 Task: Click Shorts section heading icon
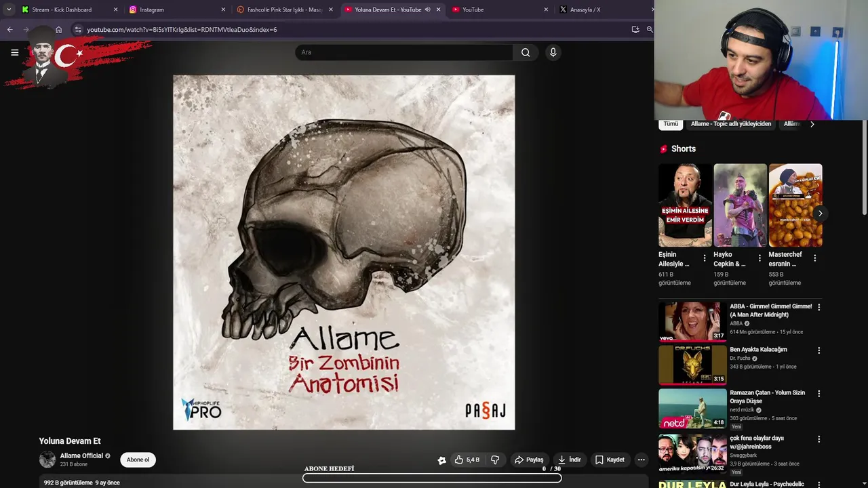coord(663,148)
